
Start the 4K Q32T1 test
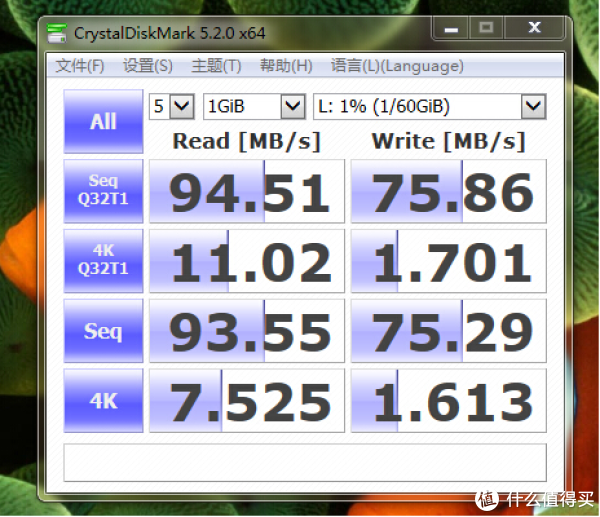[103, 261]
